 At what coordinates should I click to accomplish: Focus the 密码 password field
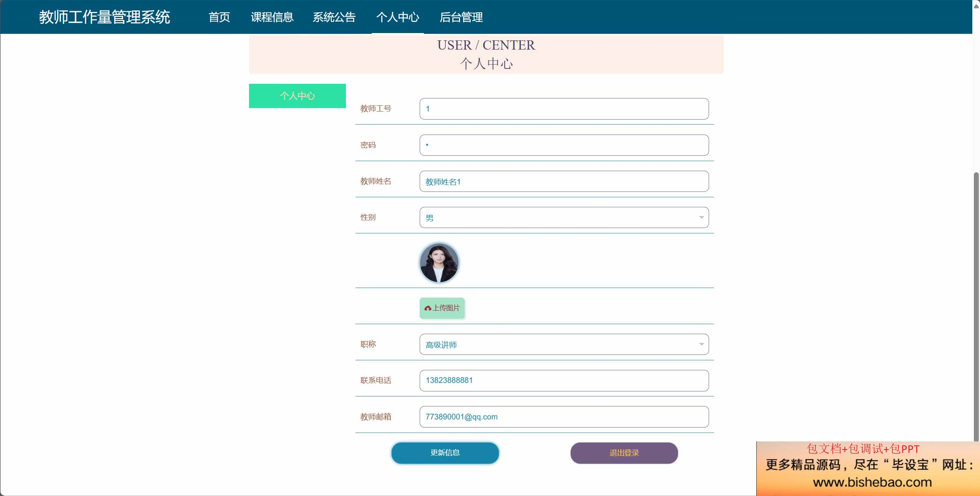coord(564,145)
